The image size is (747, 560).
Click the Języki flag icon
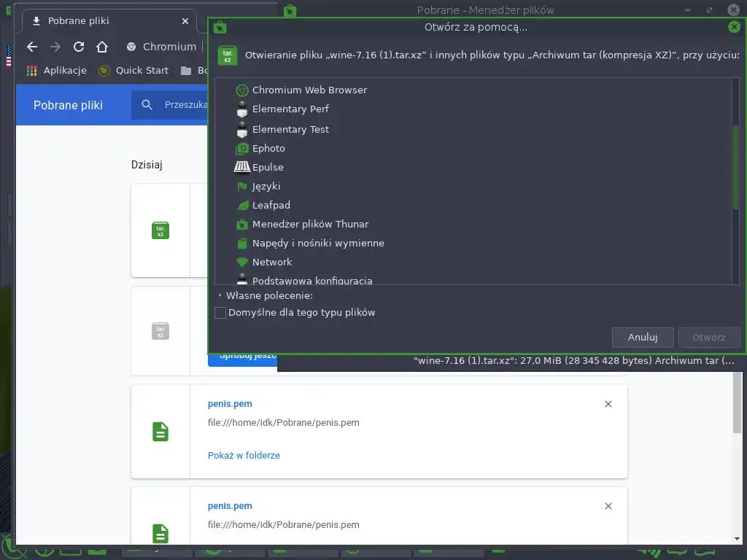[x=242, y=186]
